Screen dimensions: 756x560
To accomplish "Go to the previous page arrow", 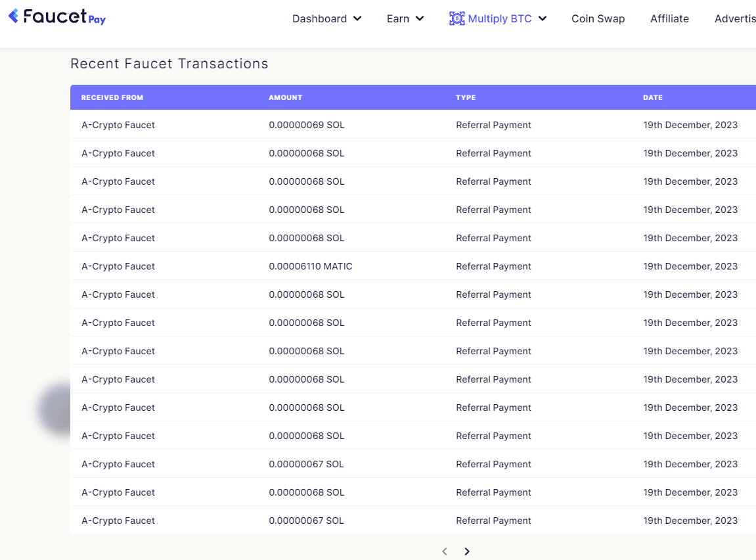I will point(445,551).
